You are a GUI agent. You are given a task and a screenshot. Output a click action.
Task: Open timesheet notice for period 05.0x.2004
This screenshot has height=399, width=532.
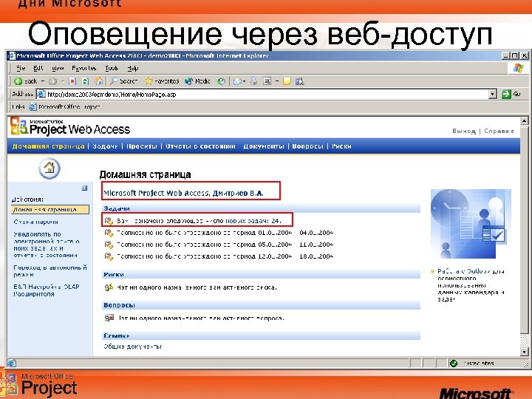pos(225,245)
